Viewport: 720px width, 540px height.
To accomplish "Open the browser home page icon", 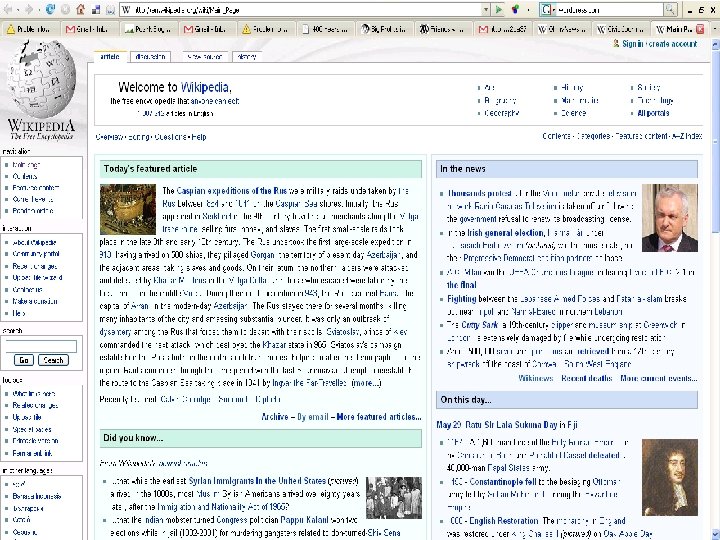I will point(81,9).
